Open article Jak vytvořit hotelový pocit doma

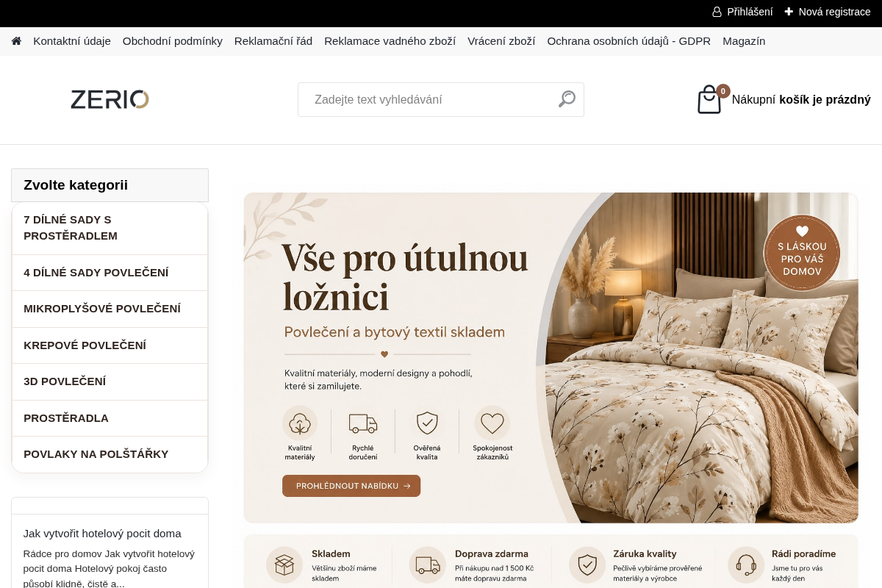[102, 534]
